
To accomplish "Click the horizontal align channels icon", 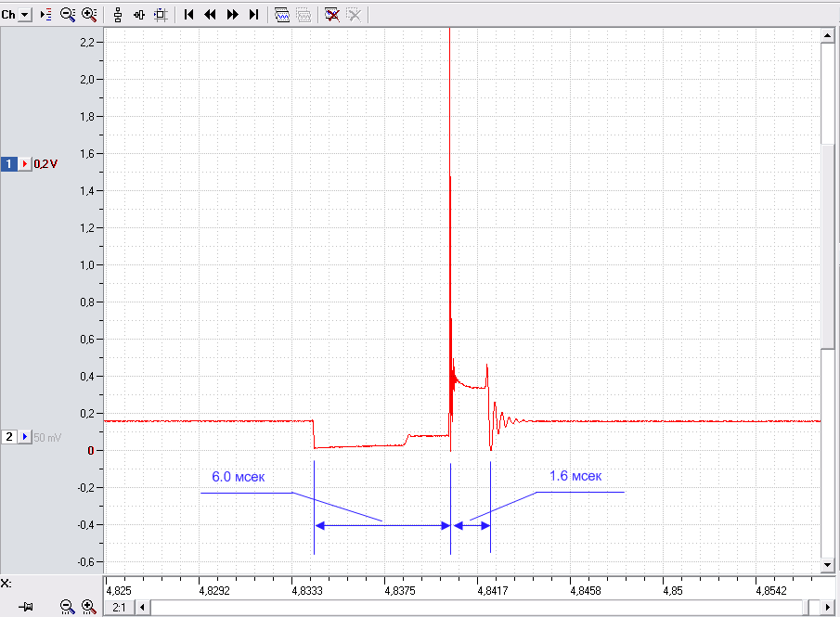I will coord(139,15).
